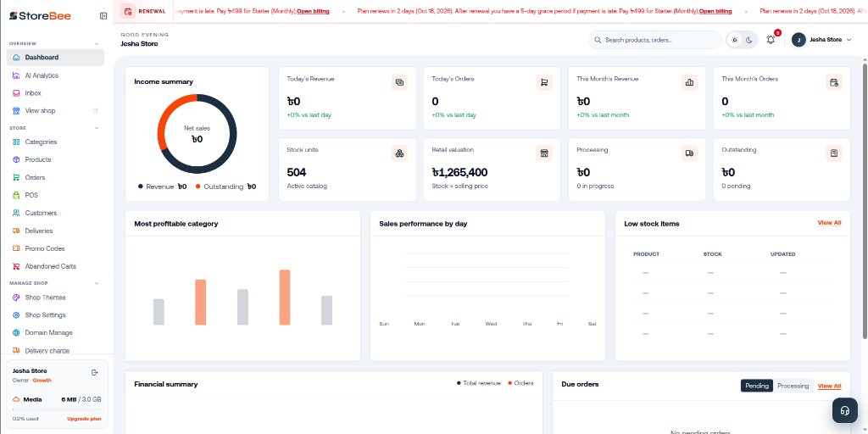Open Domain Manage

coord(55,332)
